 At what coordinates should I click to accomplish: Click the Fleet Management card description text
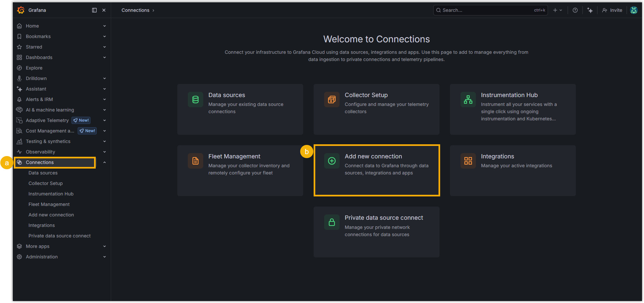coord(249,169)
